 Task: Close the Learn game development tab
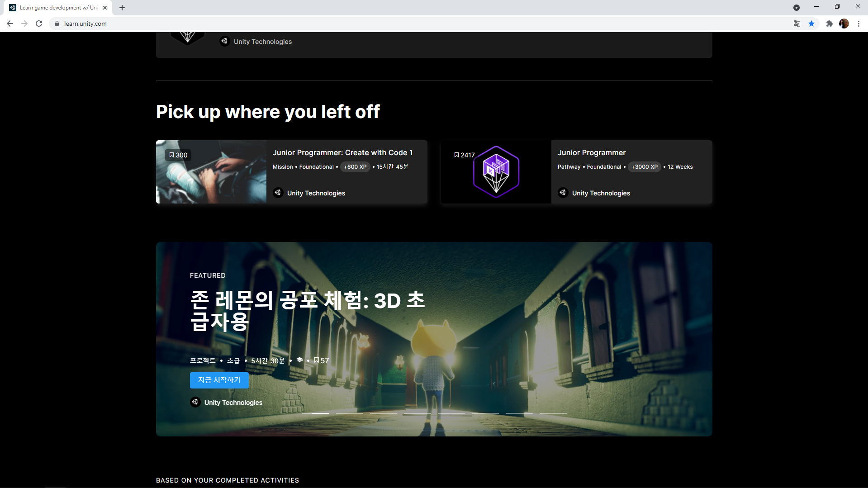point(105,8)
